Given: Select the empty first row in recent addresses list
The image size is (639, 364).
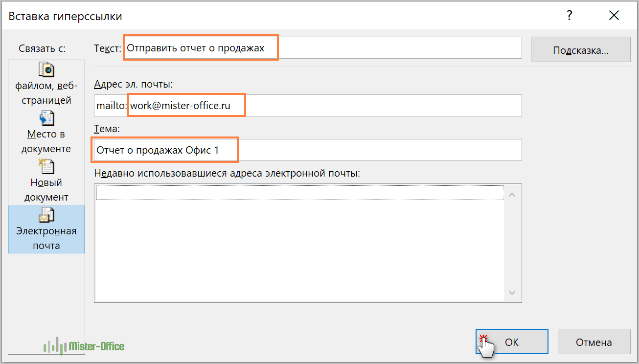Looking at the screenshot, I should (x=299, y=193).
